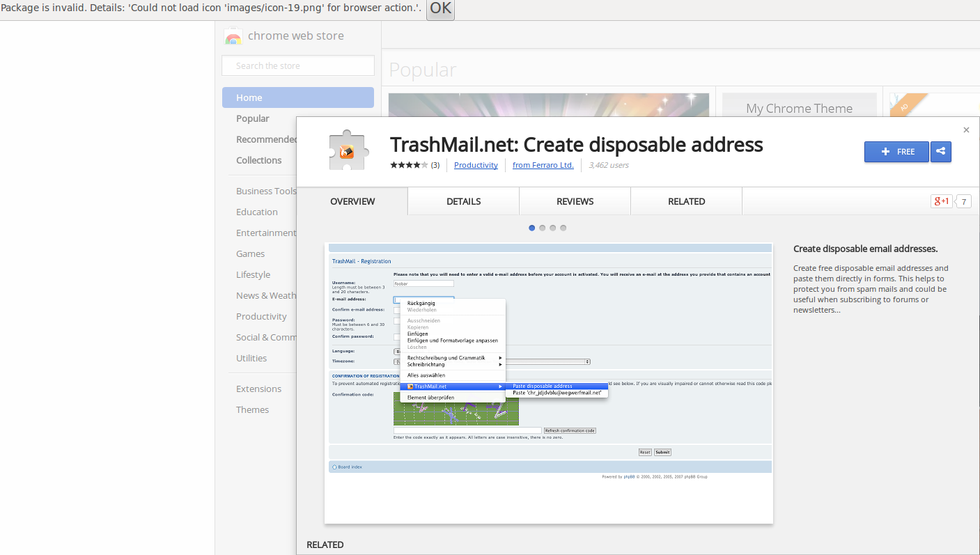Click the share icon button
This screenshot has height=555, width=980.
point(941,152)
